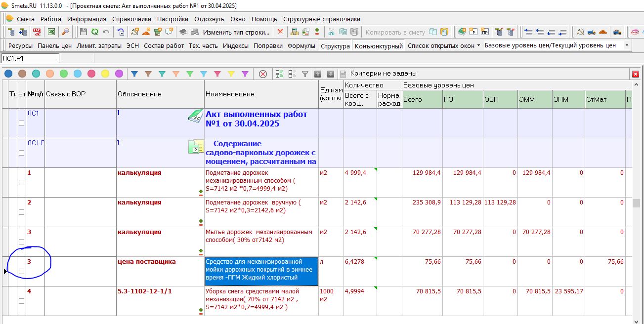The image size is (644, 324).
Task: Tick checkbox in row 4 Уборка снега
Action: tap(21, 301)
